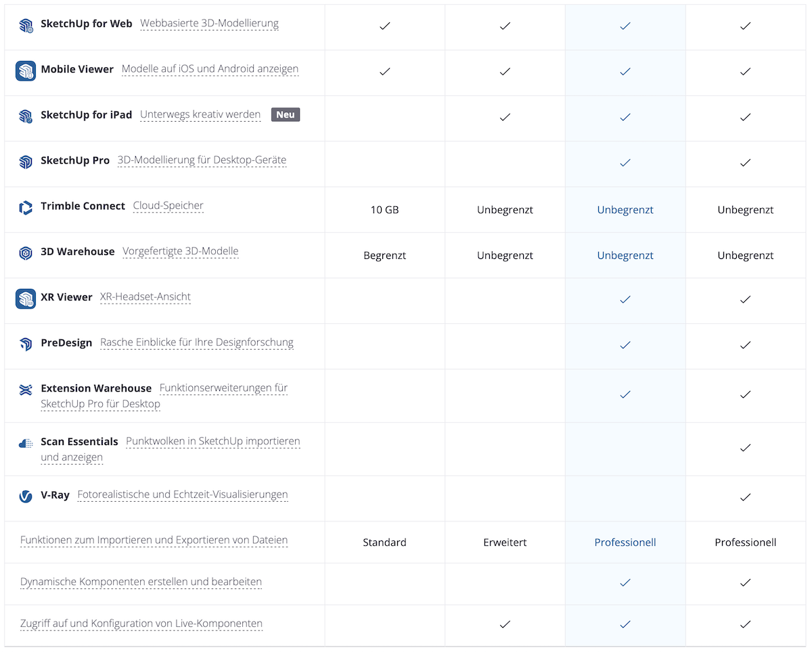Click the 'Neu' badge next to SketchUp for iPad
The image size is (812, 652).
(286, 115)
